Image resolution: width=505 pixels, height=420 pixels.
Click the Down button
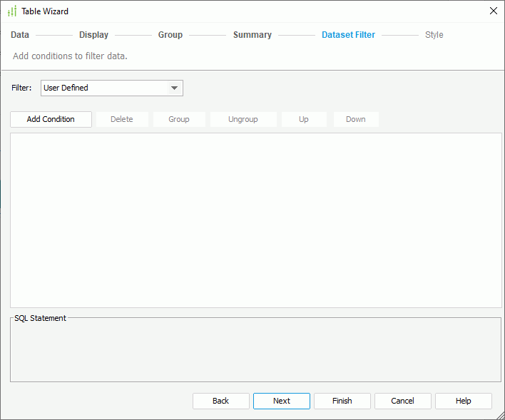[x=355, y=119]
